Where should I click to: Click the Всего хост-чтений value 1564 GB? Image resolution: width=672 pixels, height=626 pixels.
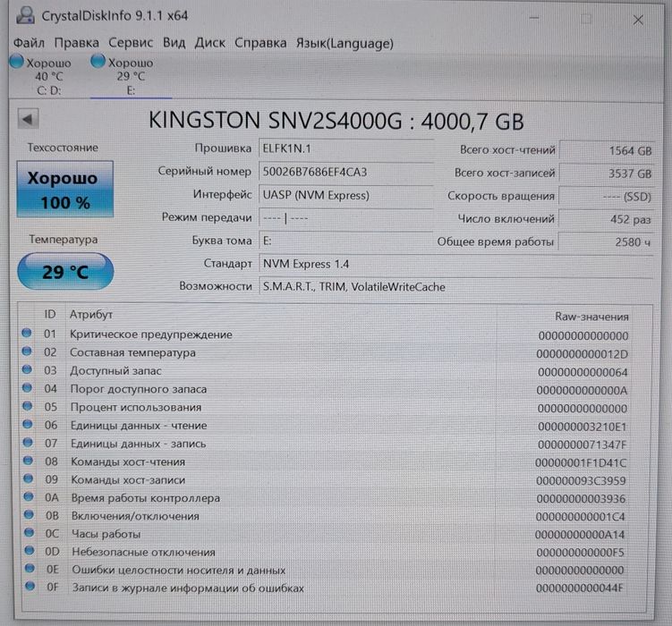(x=607, y=151)
